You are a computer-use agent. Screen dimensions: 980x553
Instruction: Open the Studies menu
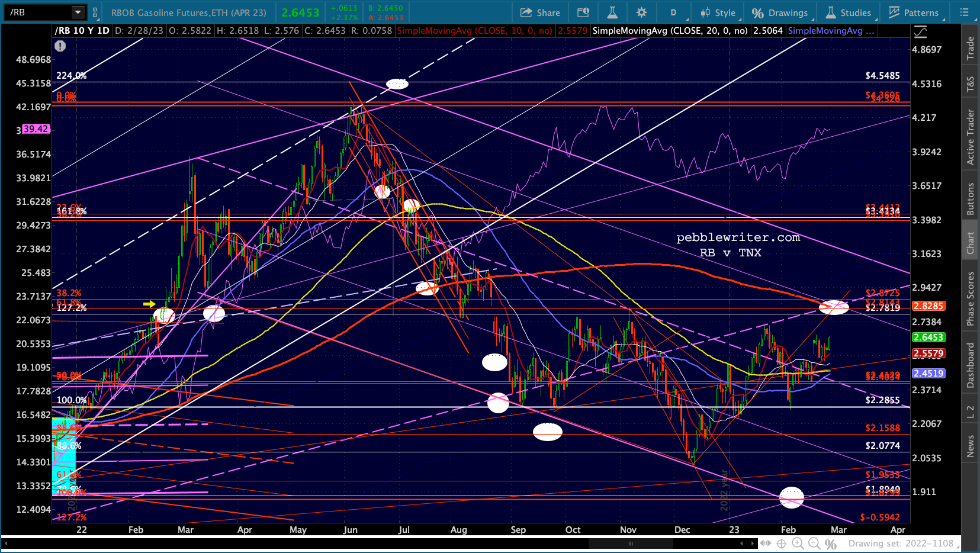[849, 12]
